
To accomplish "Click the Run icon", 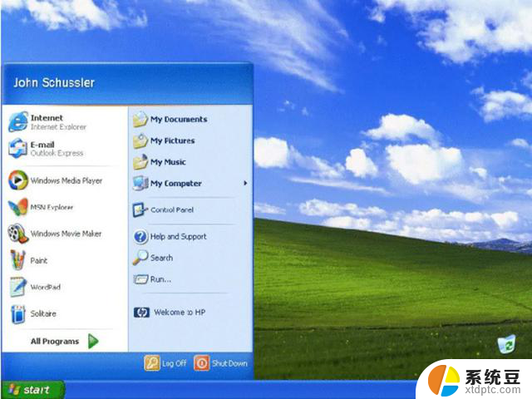I will point(140,279).
